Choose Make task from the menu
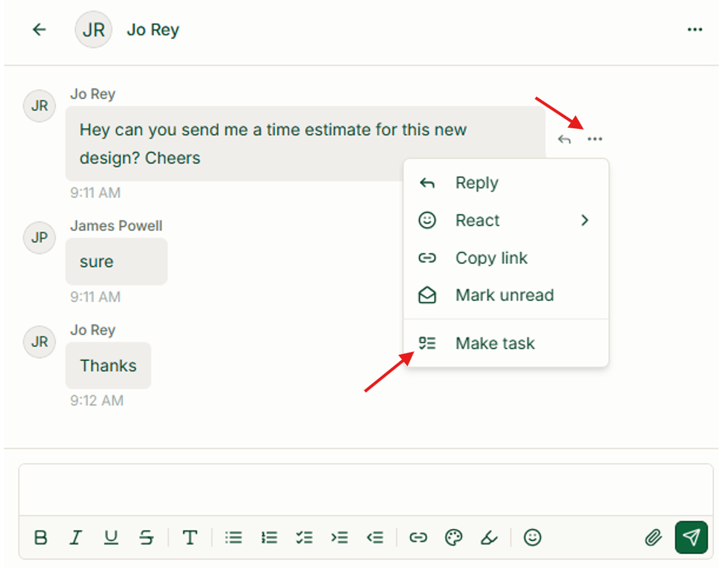This screenshot has width=728, height=568. coord(506,343)
